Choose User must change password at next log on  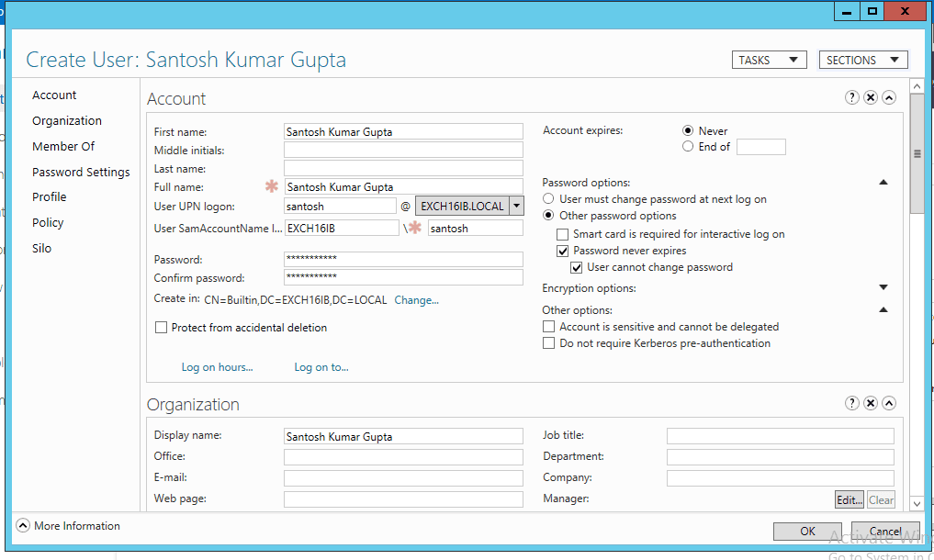pos(548,199)
